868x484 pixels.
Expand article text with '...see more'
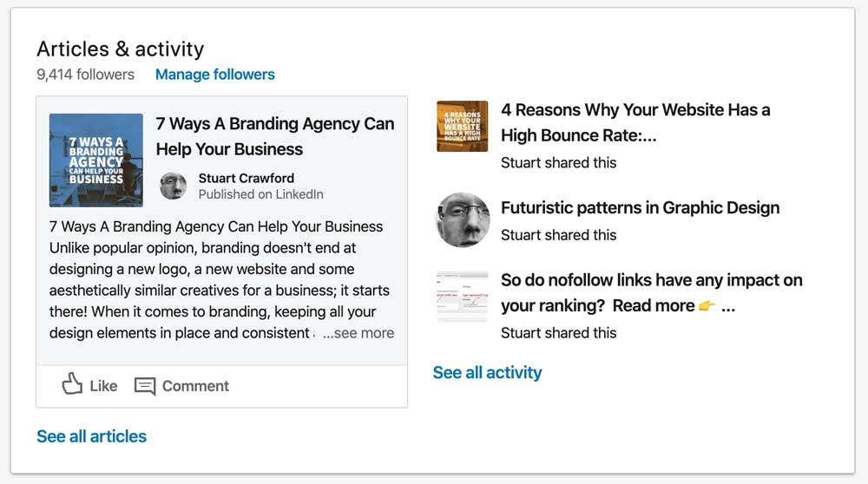[x=358, y=333]
